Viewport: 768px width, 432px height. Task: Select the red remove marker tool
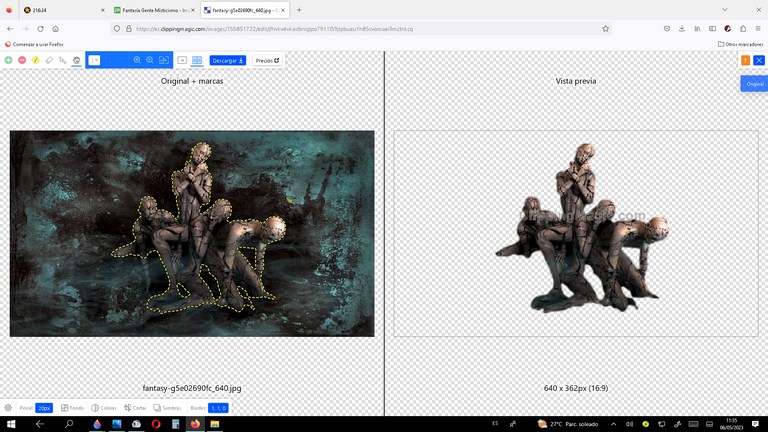[22, 60]
